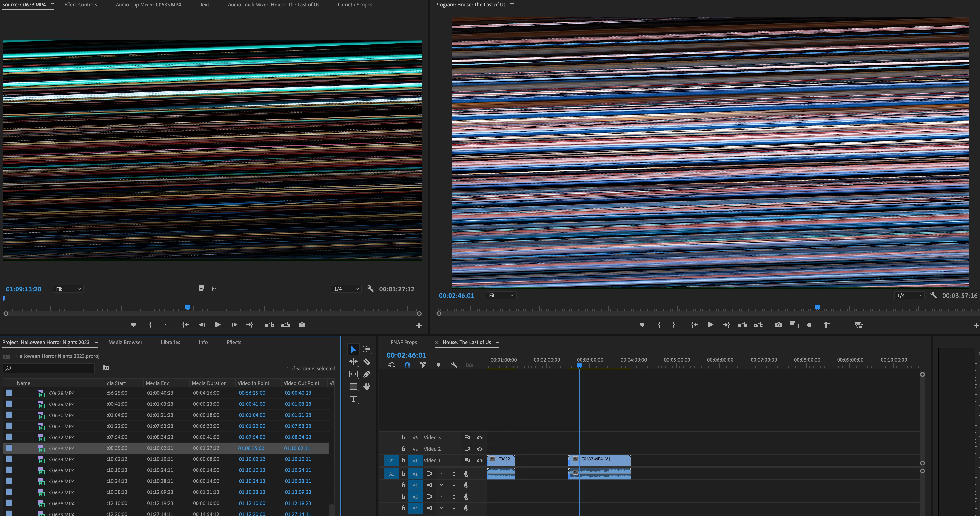Open Program monitor wrench settings
This screenshot has height=516, width=980.
pos(933,295)
